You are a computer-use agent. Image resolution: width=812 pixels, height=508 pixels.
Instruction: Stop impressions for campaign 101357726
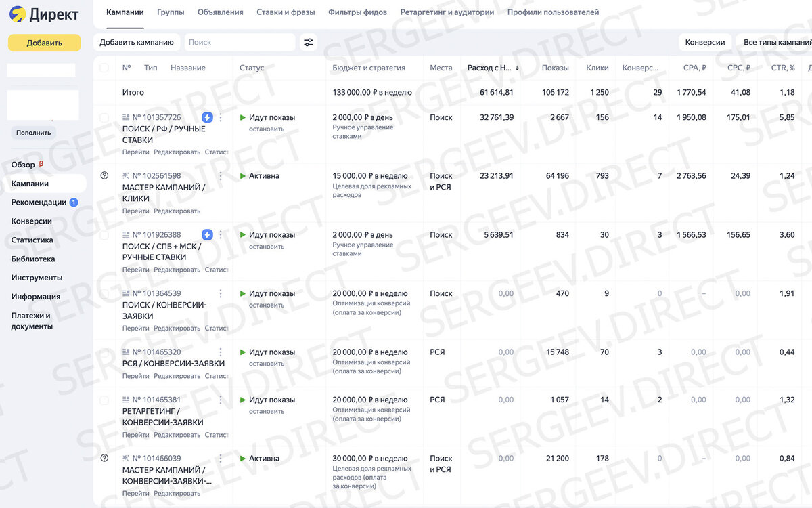(267, 129)
